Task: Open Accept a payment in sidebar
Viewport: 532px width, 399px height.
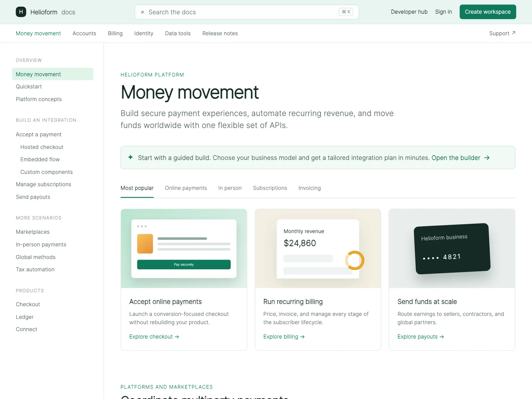Action: pos(39,134)
